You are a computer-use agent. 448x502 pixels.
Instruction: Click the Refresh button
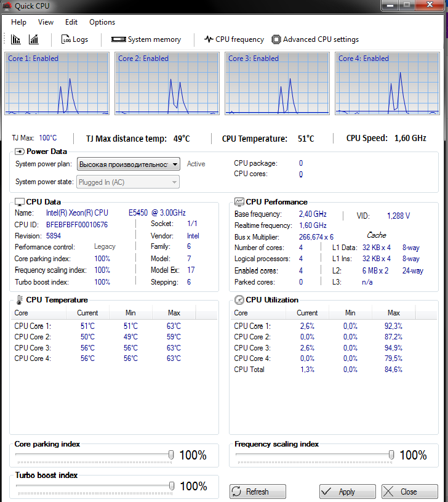[258, 492]
